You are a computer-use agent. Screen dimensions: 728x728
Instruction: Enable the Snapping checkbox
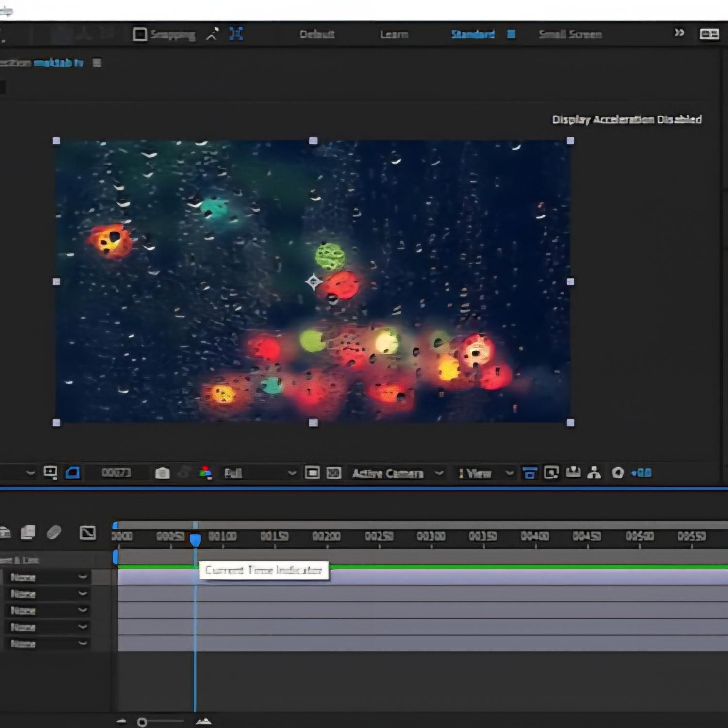140,34
